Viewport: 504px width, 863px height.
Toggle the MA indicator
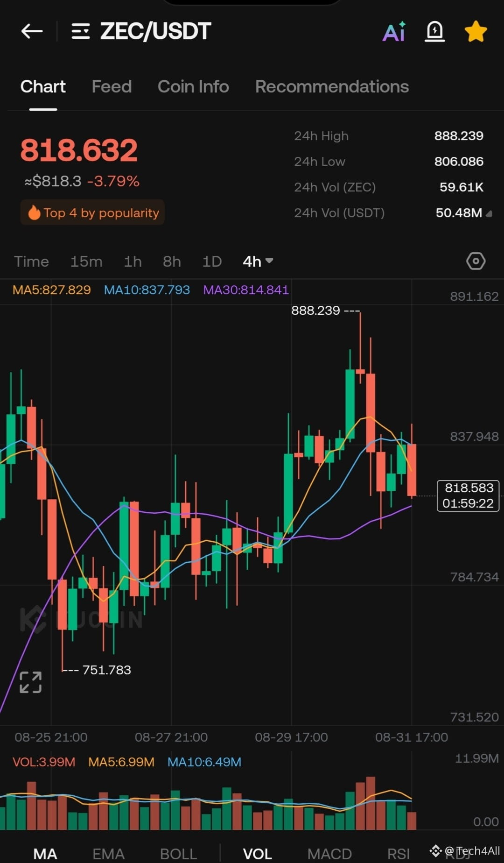(x=45, y=854)
